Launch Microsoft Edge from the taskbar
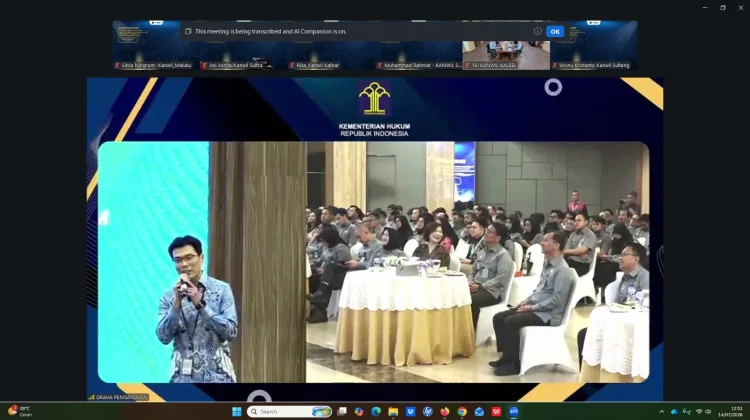 pos(376,411)
